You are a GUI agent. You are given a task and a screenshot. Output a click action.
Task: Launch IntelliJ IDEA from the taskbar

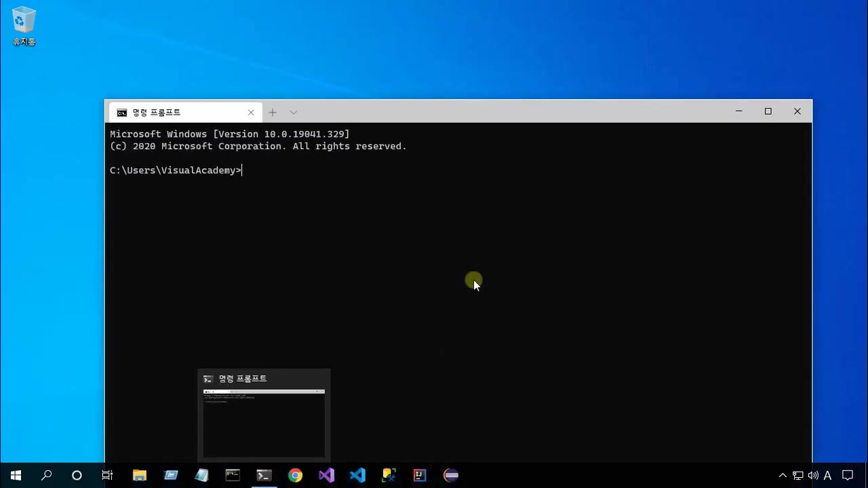420,475
